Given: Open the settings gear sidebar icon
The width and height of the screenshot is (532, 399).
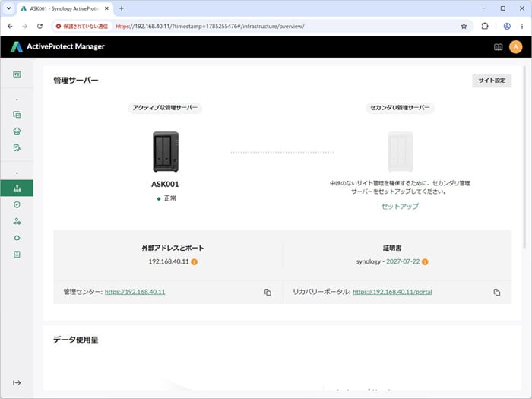Looking at the screenshot, I should point(17,238).
